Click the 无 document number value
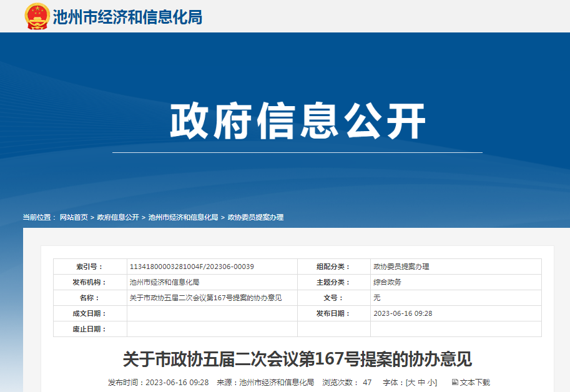Viewport: 570px width, 392px height. point(377,298)
